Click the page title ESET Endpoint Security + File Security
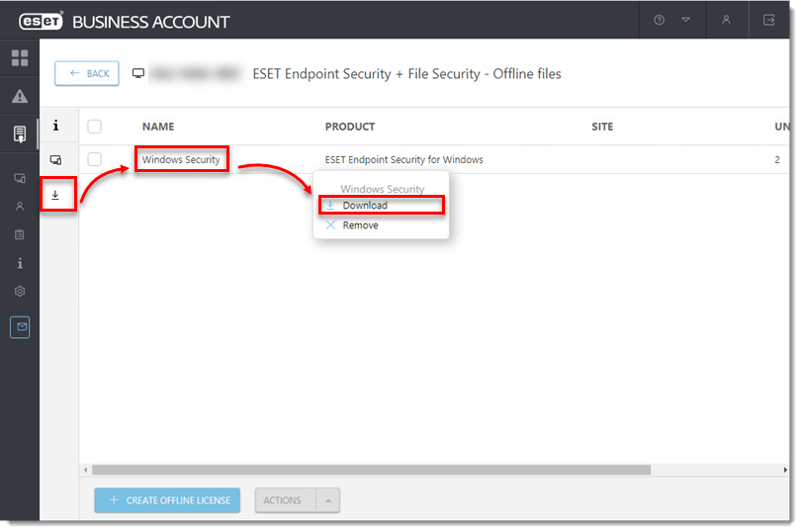The image size is (801, 532). pos(406,73)
